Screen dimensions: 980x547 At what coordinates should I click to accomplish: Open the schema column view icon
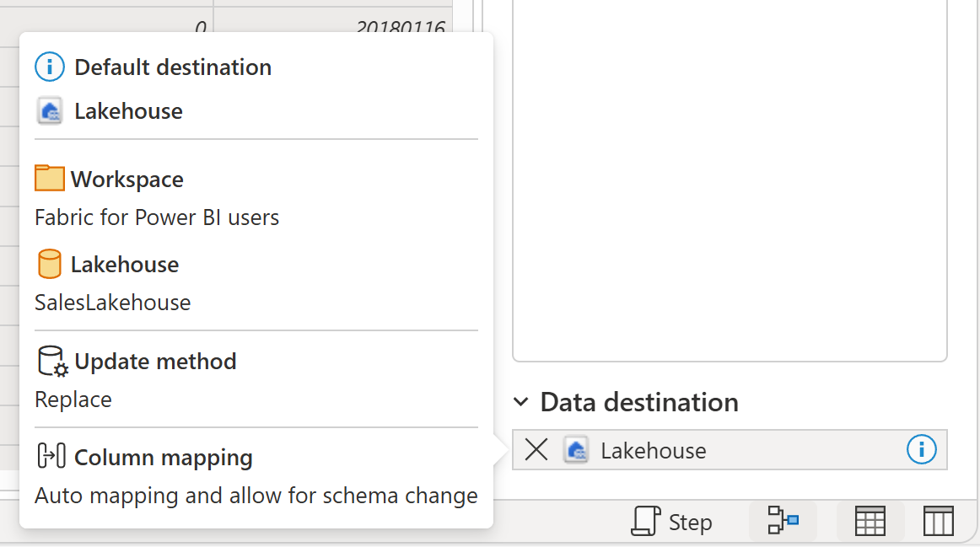point(937,521)
